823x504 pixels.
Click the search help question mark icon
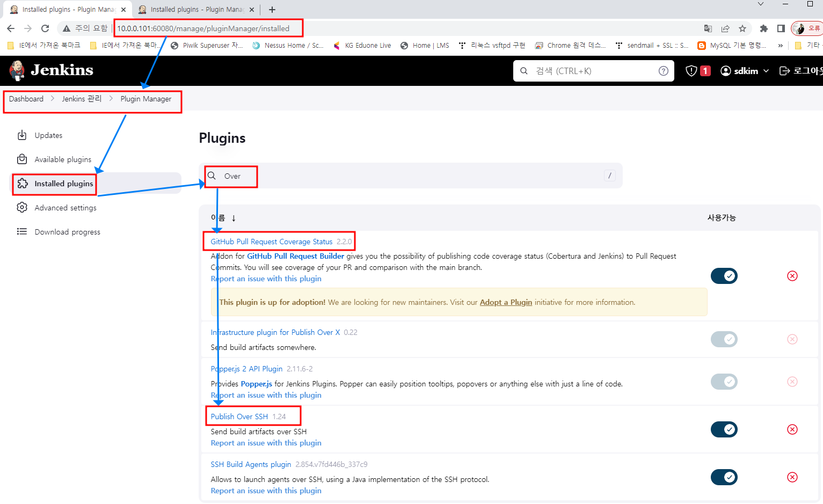coord(664,71)
